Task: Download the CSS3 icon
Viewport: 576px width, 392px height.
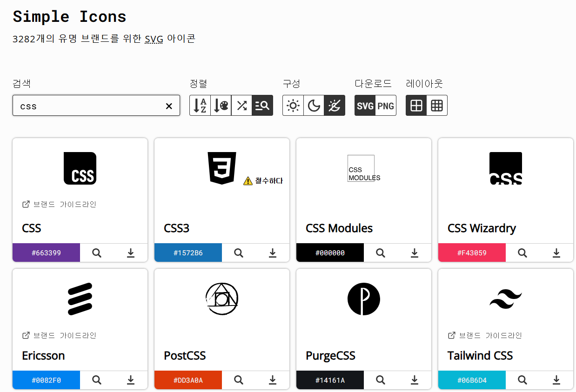Action: click(273, 252)
